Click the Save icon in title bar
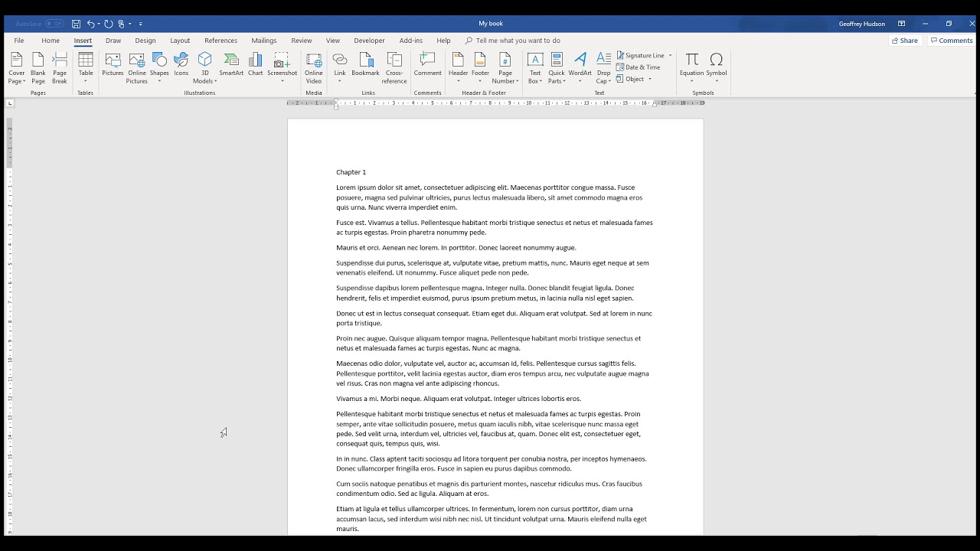The width and height of the screenshot is (980, 551). point(76,24)
